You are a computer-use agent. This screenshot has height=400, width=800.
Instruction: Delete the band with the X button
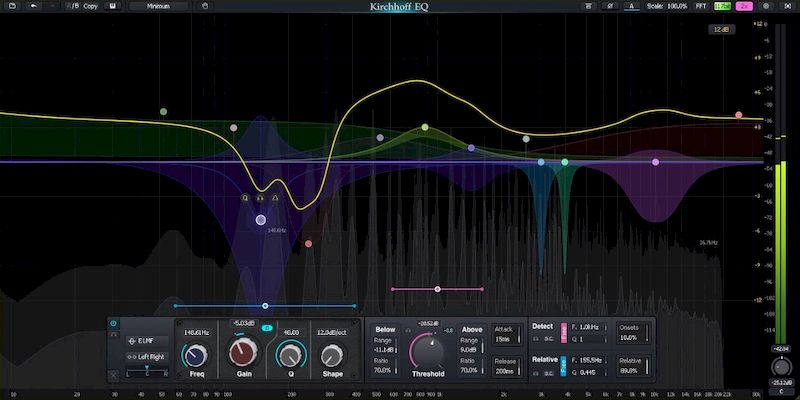(x=113, y=375)
